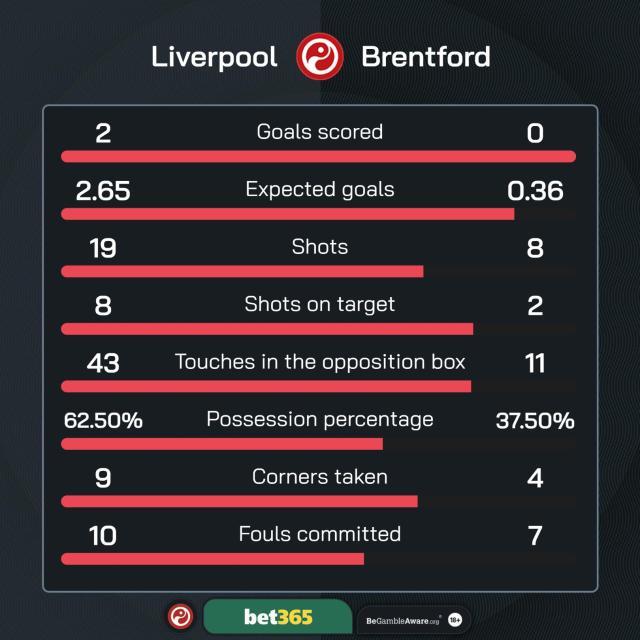Screen dimensions: 640x640
Task: Click Brentford's 0.36 expected goals value
Action: [535, 190]
